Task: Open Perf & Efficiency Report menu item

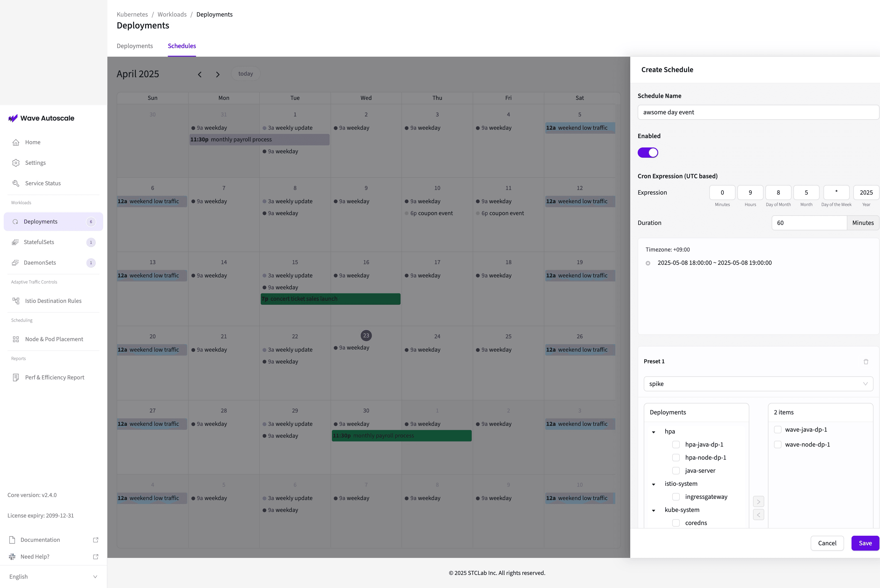Action: pos(53,377)
